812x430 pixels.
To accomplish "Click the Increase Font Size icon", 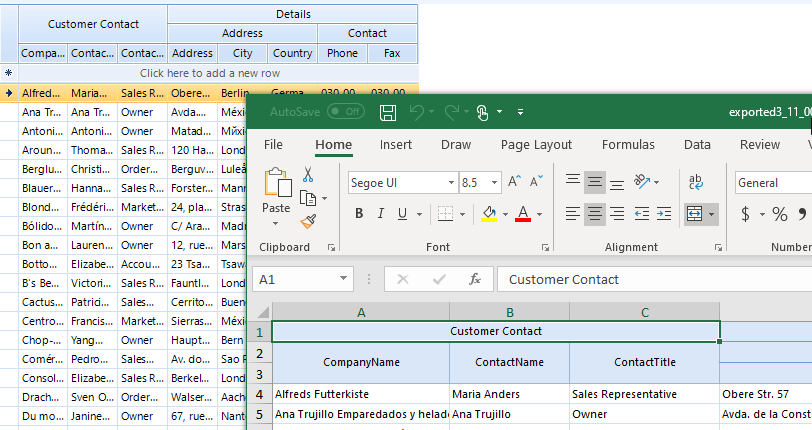I will coord(514,182).
